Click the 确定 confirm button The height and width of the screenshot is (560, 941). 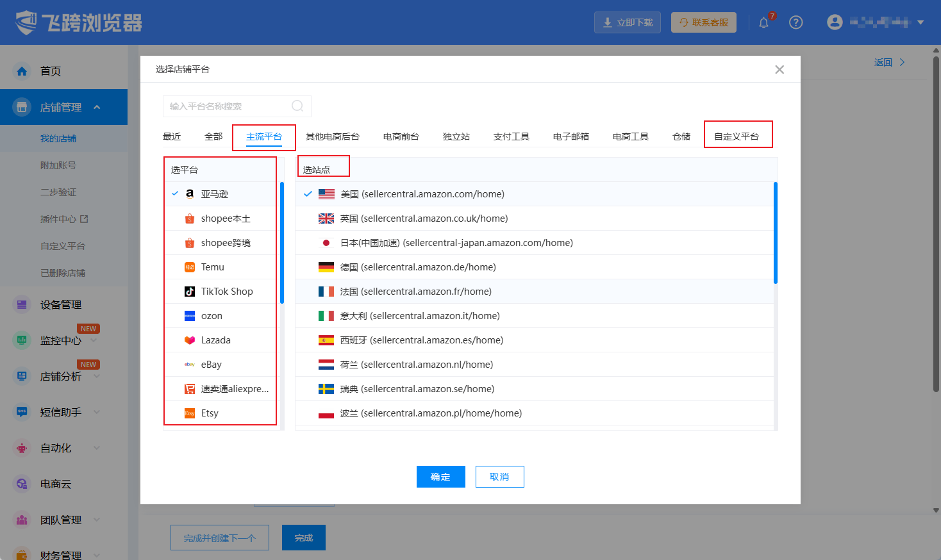click(x=440, y=477)
